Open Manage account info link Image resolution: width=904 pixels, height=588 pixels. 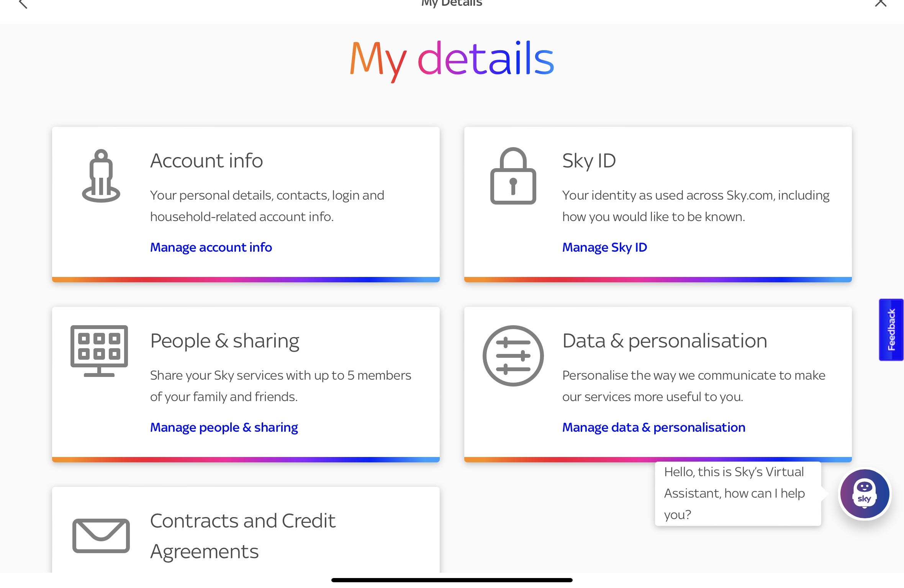pyautogui.click(x=211, y=247)
